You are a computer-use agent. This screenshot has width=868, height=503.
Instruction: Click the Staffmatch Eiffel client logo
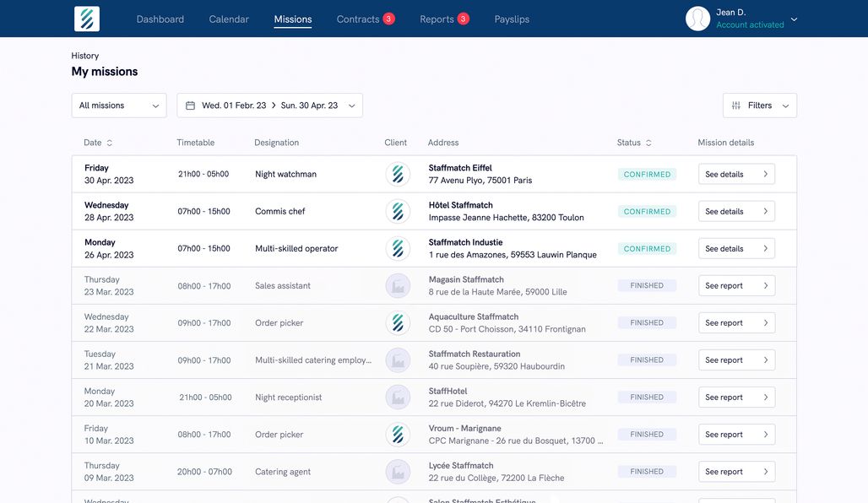tap(398, 174)
